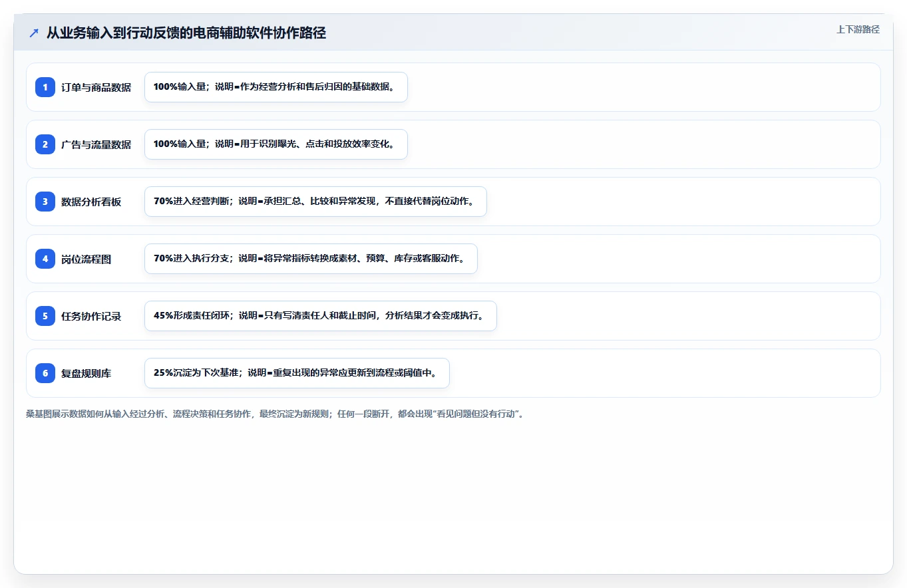907x588 pixels.
Task: Click the note about 经营分析和售后归因的基础数据
Action: pos(275,87)
